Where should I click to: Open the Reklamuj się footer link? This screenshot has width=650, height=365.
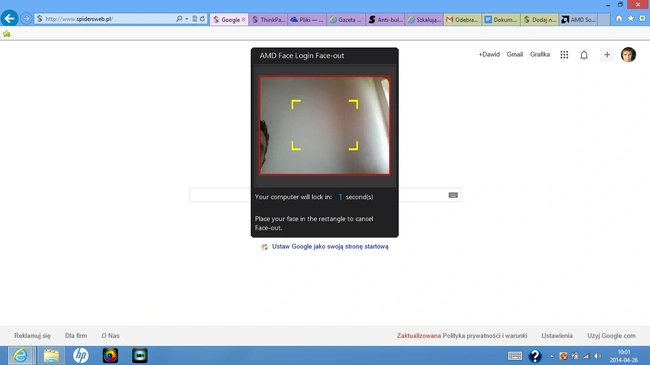(x=32, y=336)
